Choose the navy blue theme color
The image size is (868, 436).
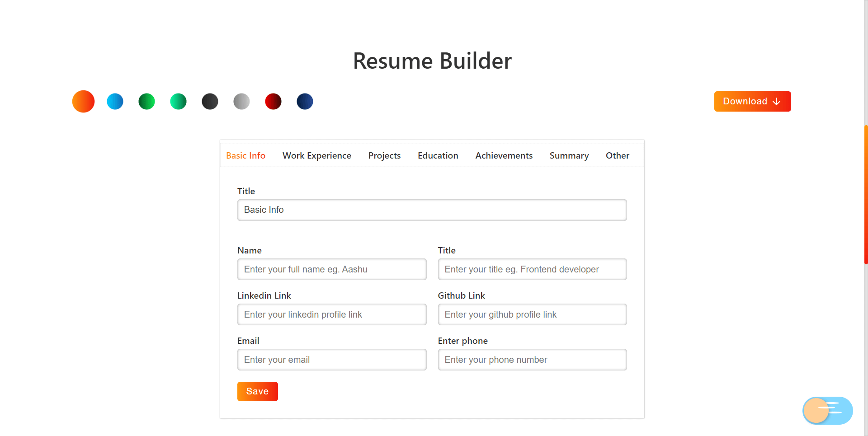(305, 101)
